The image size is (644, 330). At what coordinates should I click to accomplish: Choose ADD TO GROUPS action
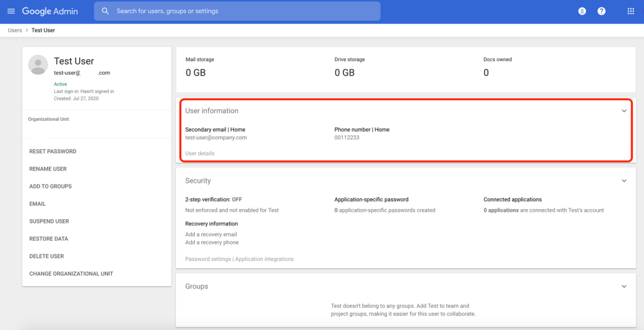(x=50, y=186)
